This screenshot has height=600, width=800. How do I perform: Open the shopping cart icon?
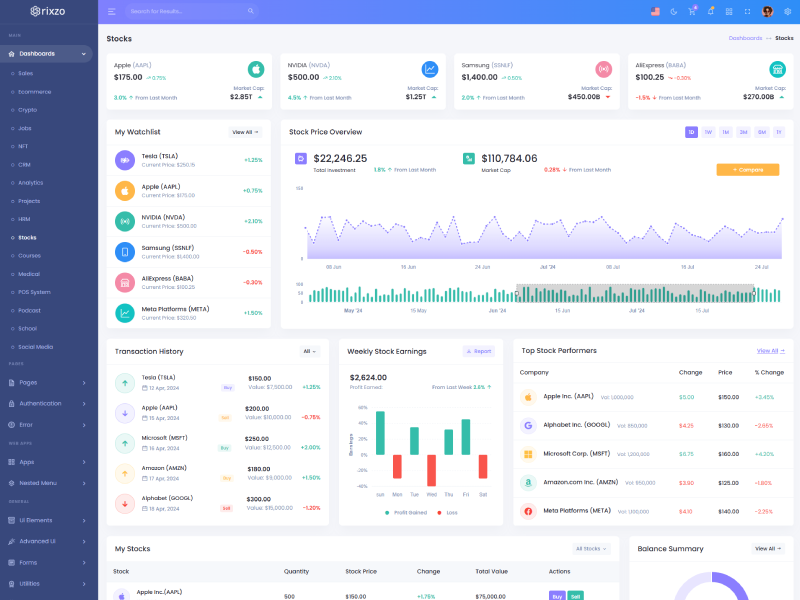click(x=692, y=11)
